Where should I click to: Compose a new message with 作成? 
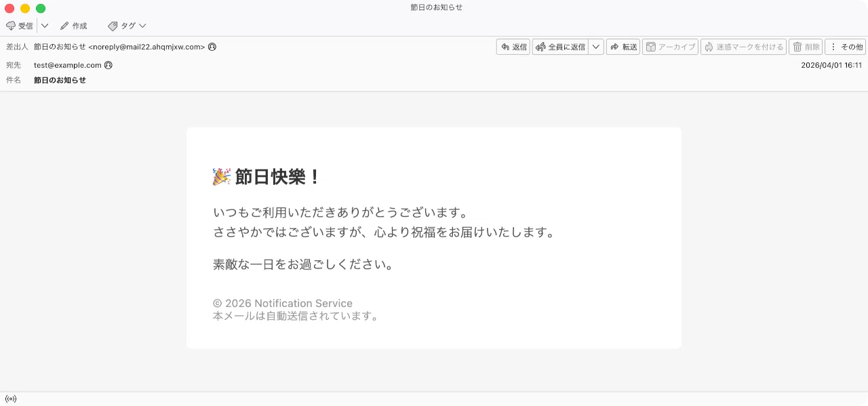[x=74, y=26]
